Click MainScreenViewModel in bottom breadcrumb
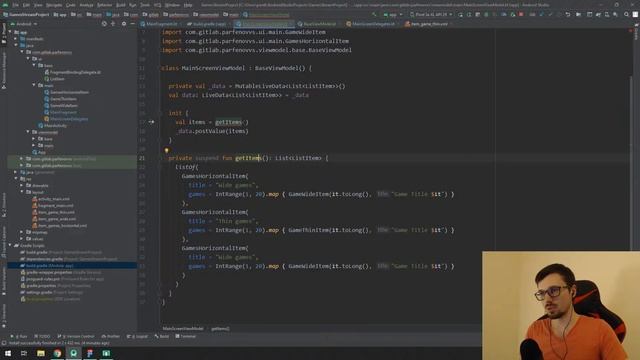 (183, 329)
